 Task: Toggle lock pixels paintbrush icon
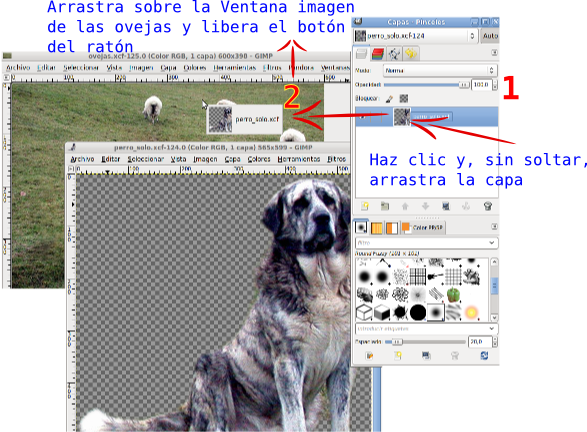[389, 99]
